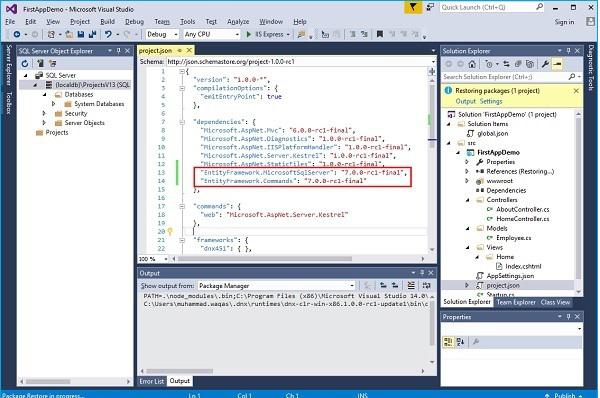Click the Alphabetical sort icon in Properties panel

460,342
